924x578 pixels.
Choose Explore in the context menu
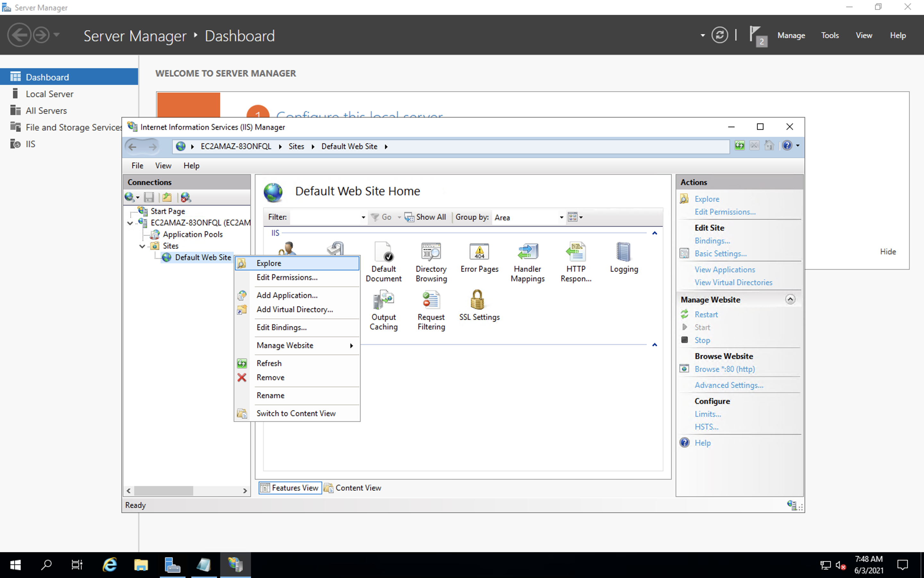[297, 263]
